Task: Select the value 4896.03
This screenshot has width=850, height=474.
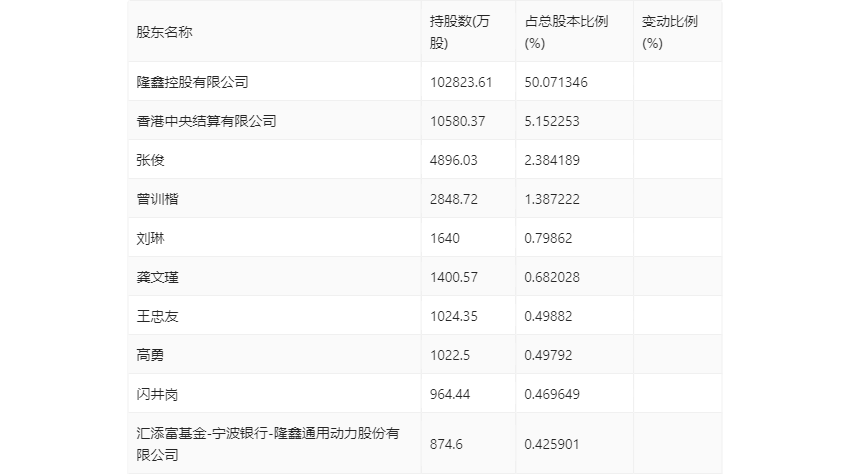Action: pyautogui.click(x=454, y=160)
